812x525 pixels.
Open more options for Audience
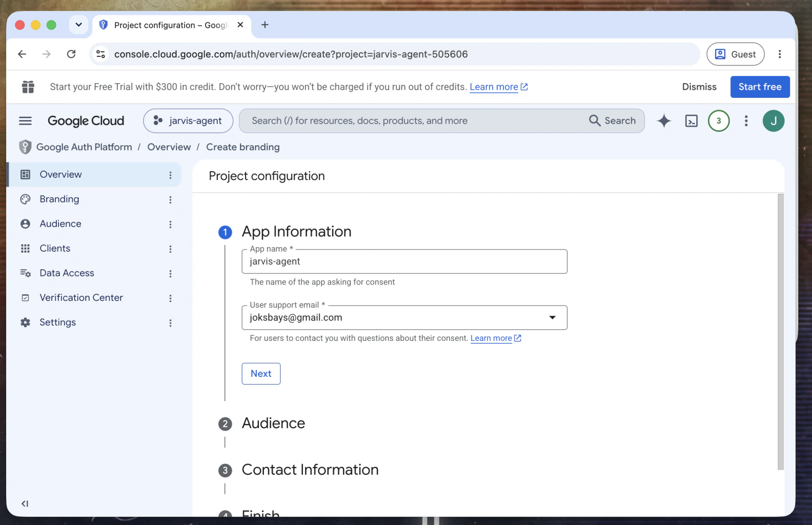pyautogui.click(x=171, y=224)
